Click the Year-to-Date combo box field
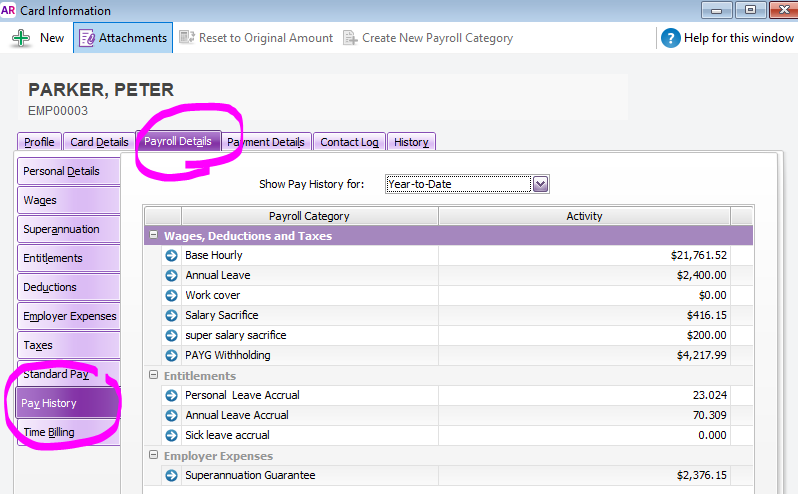 coord(457,184)
